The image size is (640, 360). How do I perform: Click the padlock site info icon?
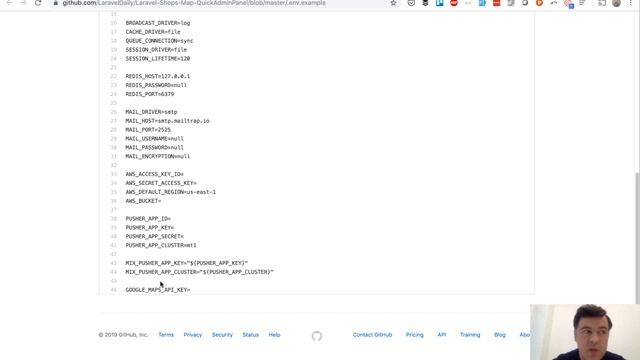(x=56, y=3)
